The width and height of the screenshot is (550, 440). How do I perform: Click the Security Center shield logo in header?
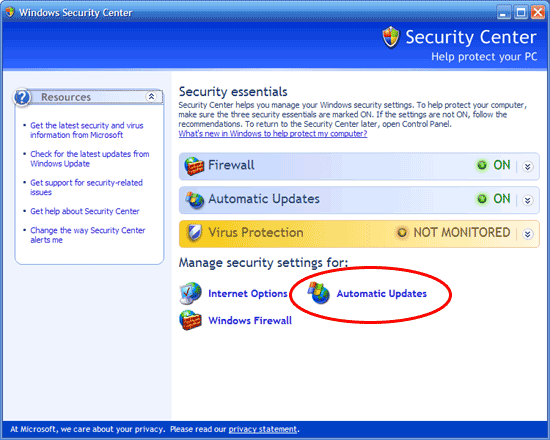(x=390, y=37)
